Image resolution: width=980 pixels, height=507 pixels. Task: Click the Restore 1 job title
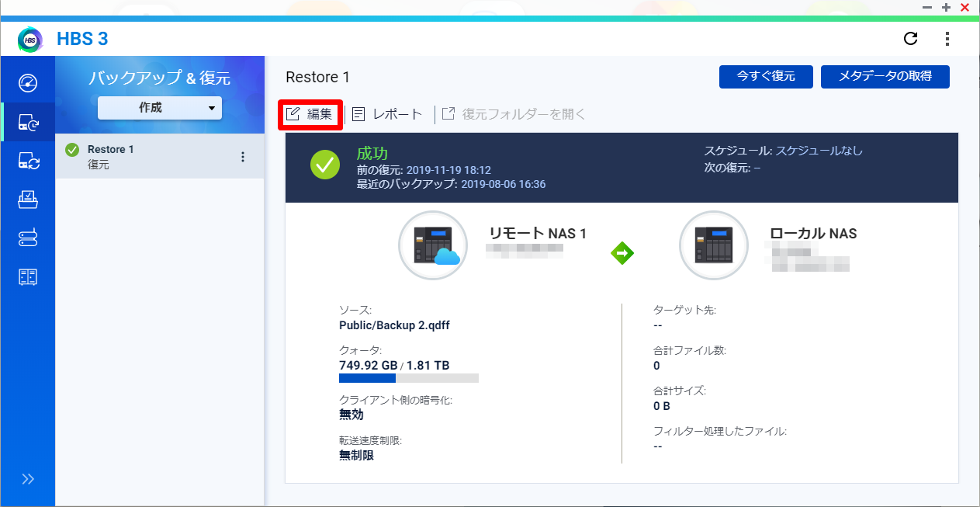pyautogui.click(x=318, y=77)
